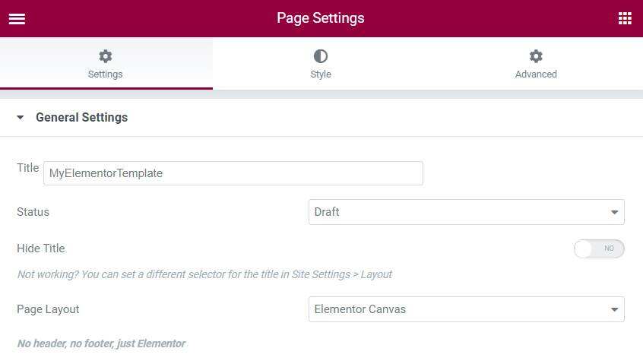
Task: Click the Status dropdown arrow
Action: (614, 212)
